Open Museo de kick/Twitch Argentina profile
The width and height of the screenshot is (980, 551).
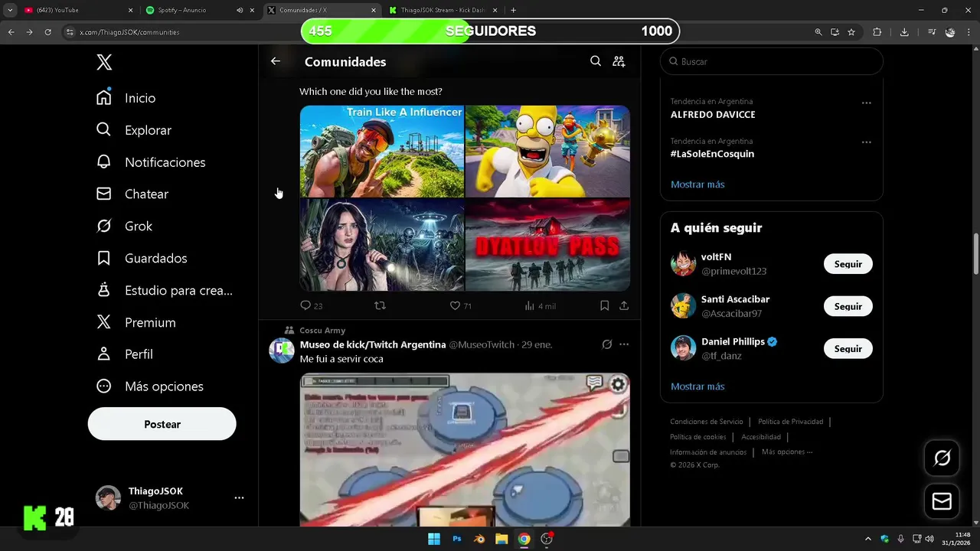pos(373,344)
